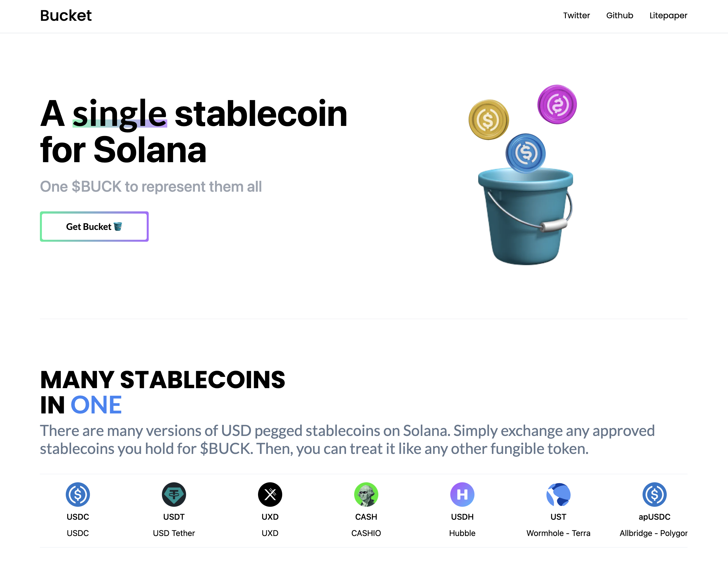The image size is (728, 561).
Task: Click the bucket emoji inside Get Bucket button
Action: (118, 226)
